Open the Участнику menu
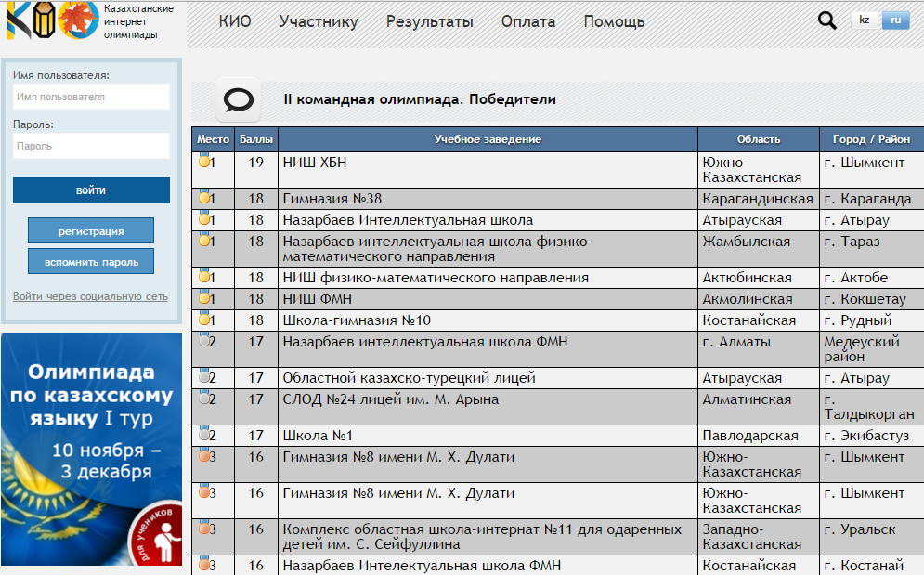 pos(319,22)
